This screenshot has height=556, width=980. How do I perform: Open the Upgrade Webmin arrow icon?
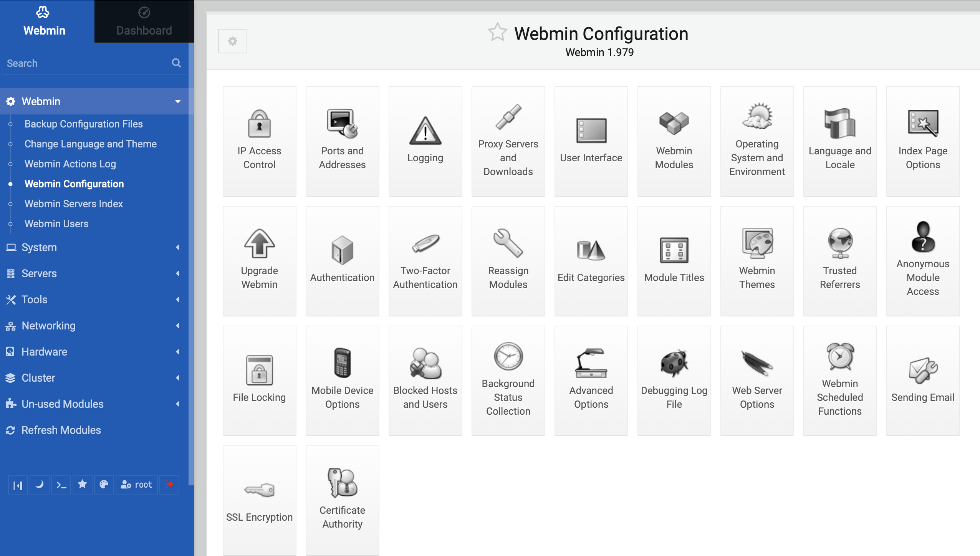pyautogui.click(x=259, y=243)
